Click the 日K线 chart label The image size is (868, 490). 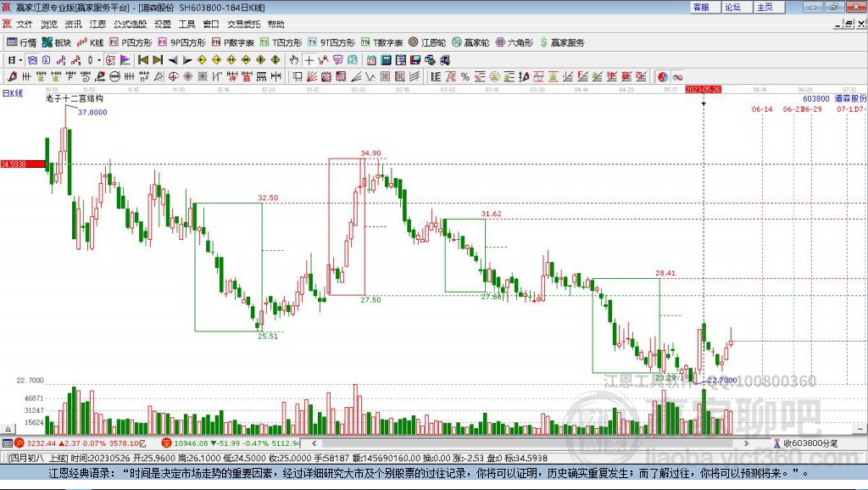click(13, 93)
